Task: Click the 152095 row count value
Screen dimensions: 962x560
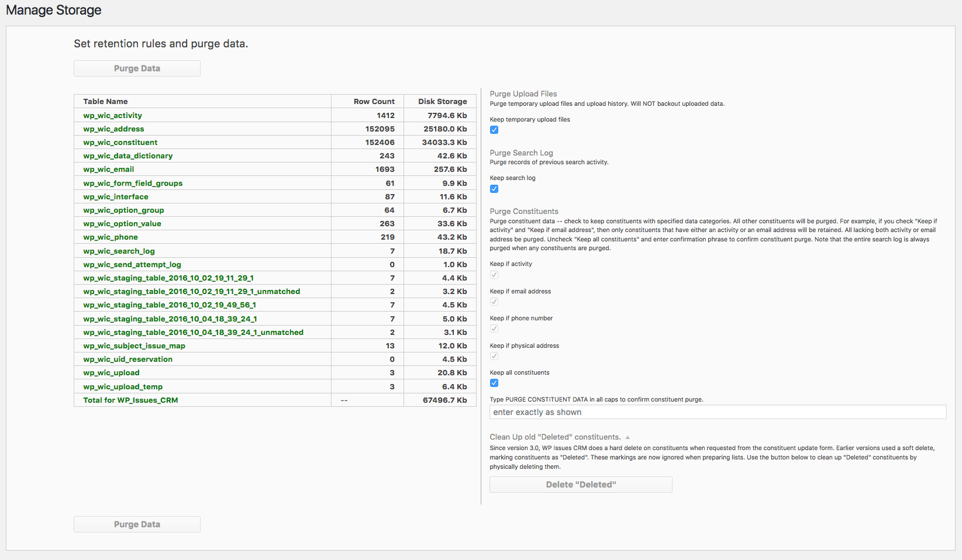Action: point(380,129)
